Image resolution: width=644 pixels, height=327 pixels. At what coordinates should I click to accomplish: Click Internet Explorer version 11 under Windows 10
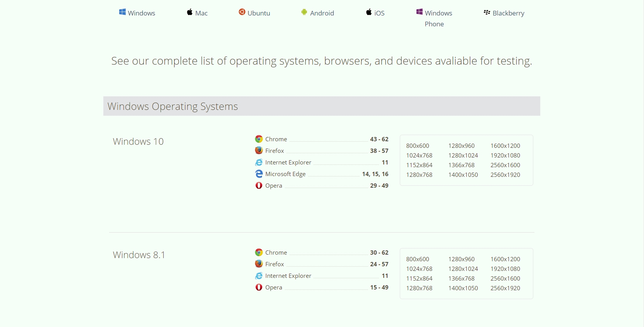(385, 163)
